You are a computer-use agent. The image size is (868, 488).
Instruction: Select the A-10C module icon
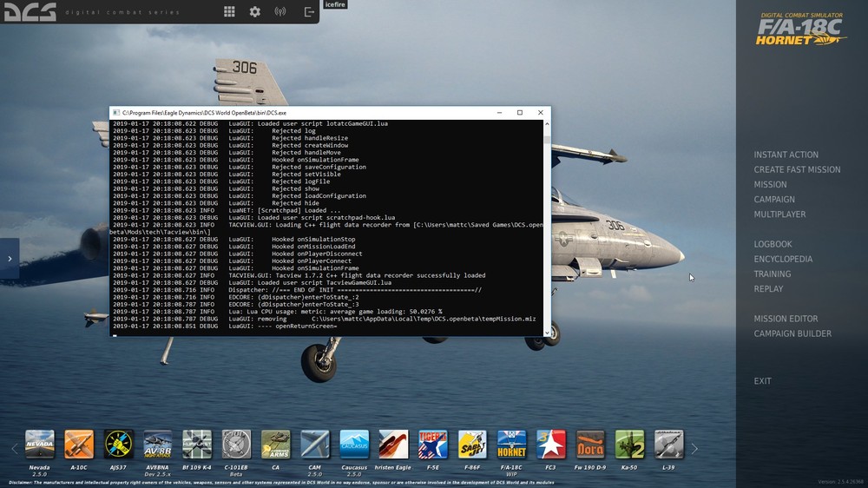(79, 445)
